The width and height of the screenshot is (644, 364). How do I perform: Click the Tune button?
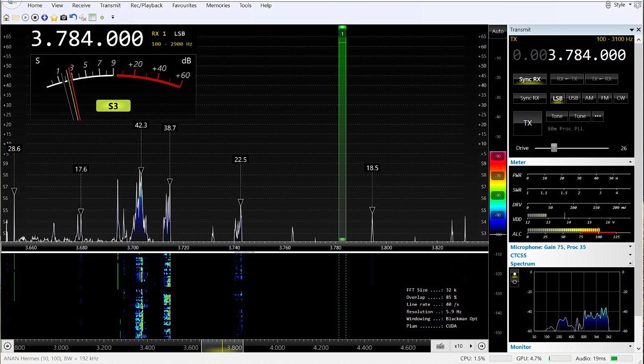(580, 116)
